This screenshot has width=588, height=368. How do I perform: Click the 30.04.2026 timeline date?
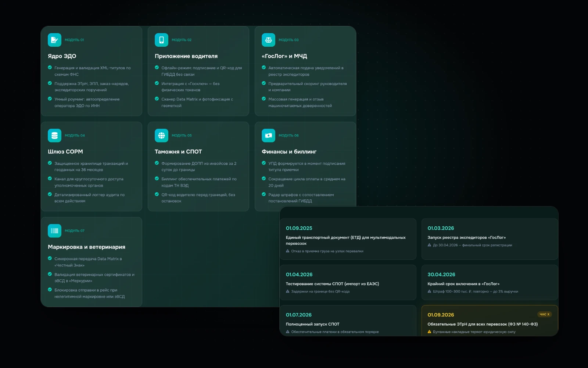coord(441,275)
